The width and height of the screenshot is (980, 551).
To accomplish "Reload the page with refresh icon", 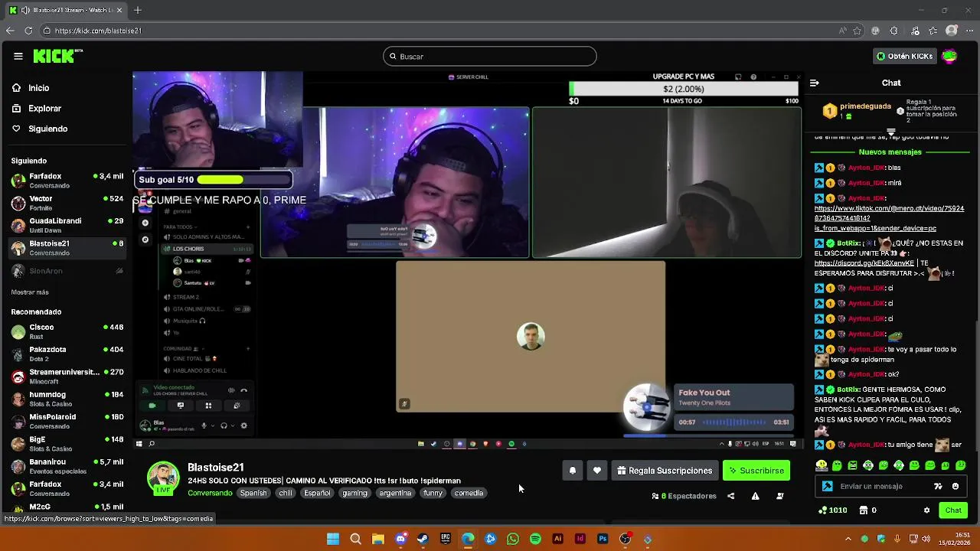I will 28,31.
